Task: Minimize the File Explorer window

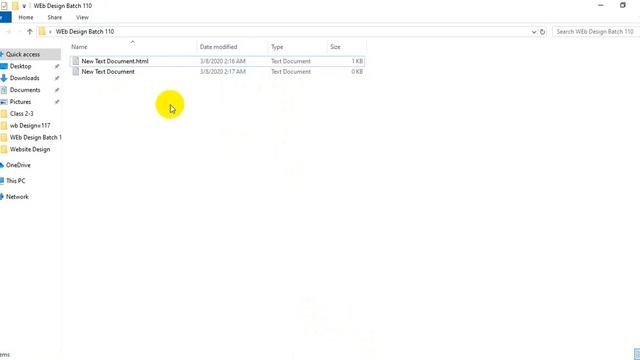Action: (x=601, y=5)
